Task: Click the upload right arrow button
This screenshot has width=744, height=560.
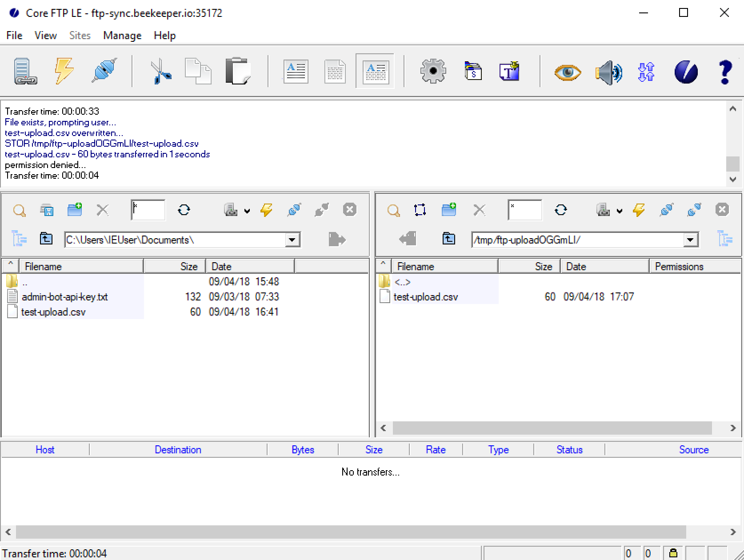Action: [x=337, y=240]
